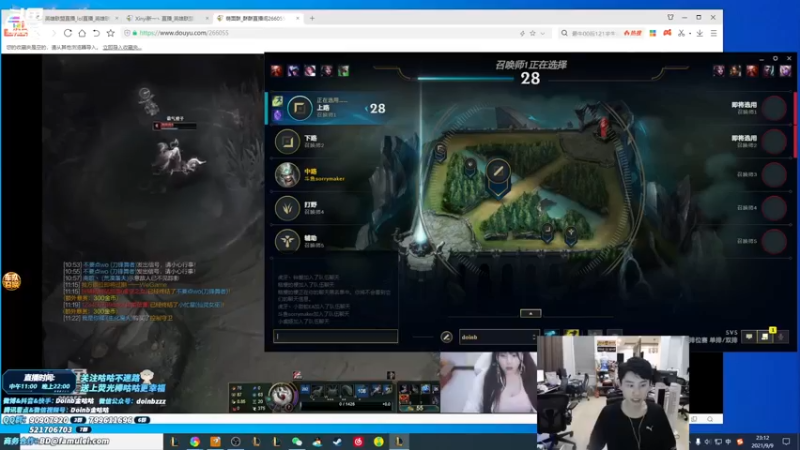This screenshot has height=450, width=800.
Task: Expand the panel with the up-arrow button
Action: (531, 313)
